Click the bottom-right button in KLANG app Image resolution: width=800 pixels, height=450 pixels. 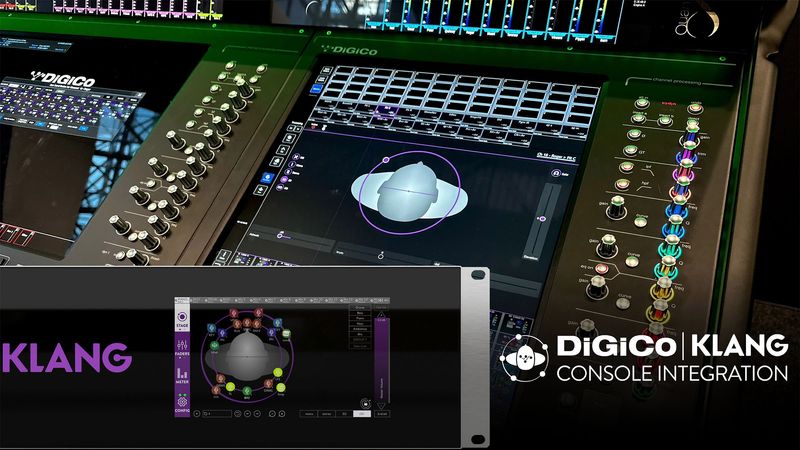point(382,414)
